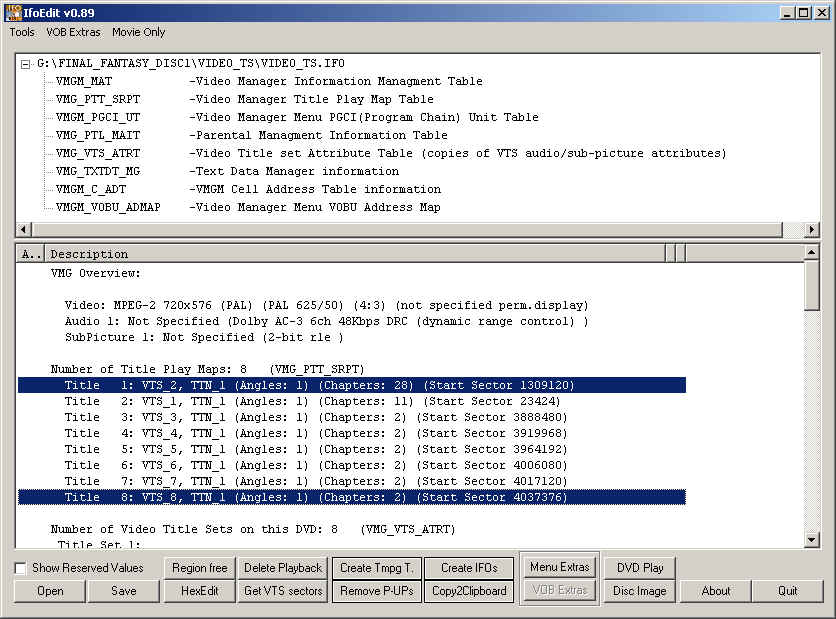Enable Show Reserved Values checkbox
The height and width of the screenshot is (619, 836).
pyautogui.click(x=21, y=568)
